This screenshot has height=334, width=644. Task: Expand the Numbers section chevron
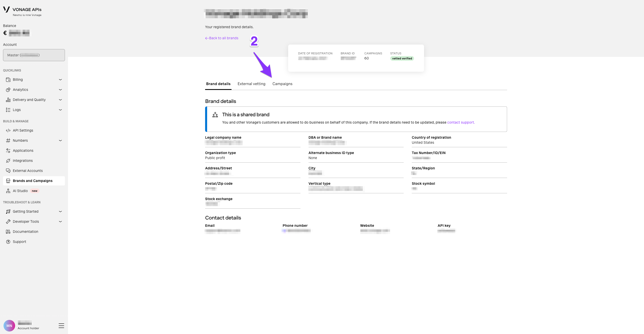coord(60,140)
